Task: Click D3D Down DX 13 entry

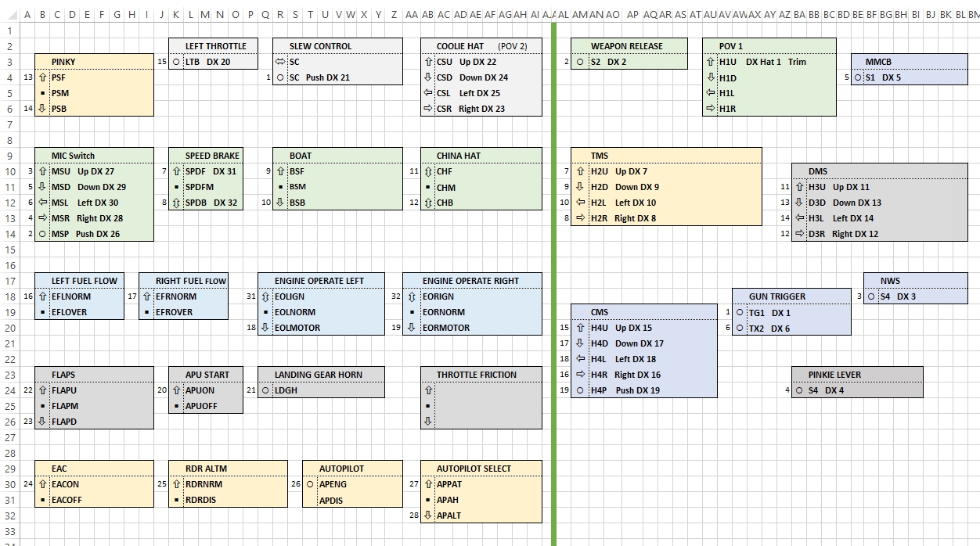Action: pos(887,203)
